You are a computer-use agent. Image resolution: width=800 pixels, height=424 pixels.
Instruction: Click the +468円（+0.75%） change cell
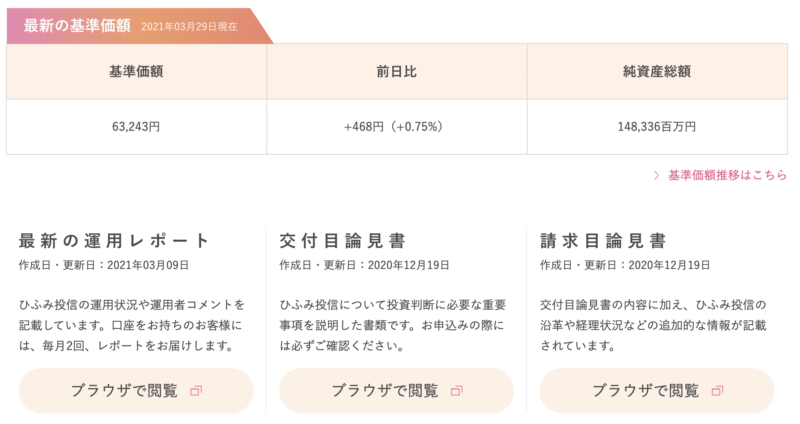[396, 127]
